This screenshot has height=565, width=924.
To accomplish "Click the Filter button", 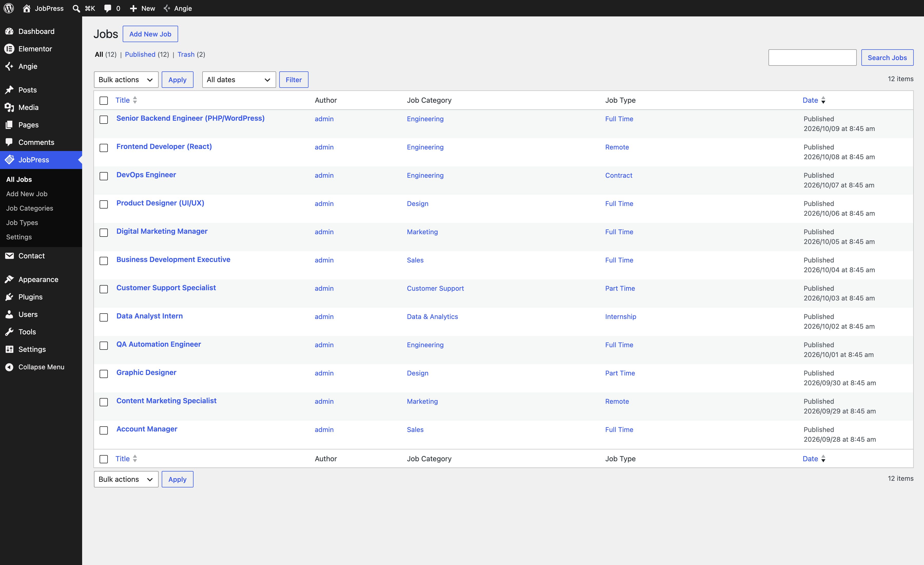I will [x=294, y=80].
